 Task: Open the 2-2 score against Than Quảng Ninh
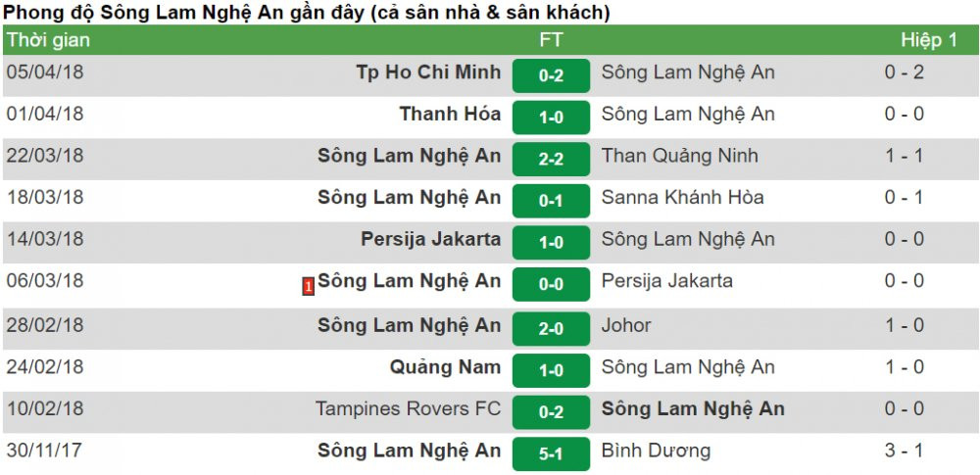(551, 158)
